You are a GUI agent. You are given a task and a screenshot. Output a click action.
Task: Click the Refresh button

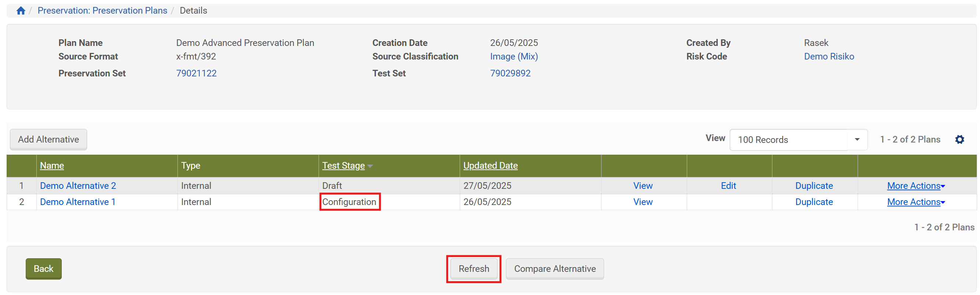pos(473,269)
